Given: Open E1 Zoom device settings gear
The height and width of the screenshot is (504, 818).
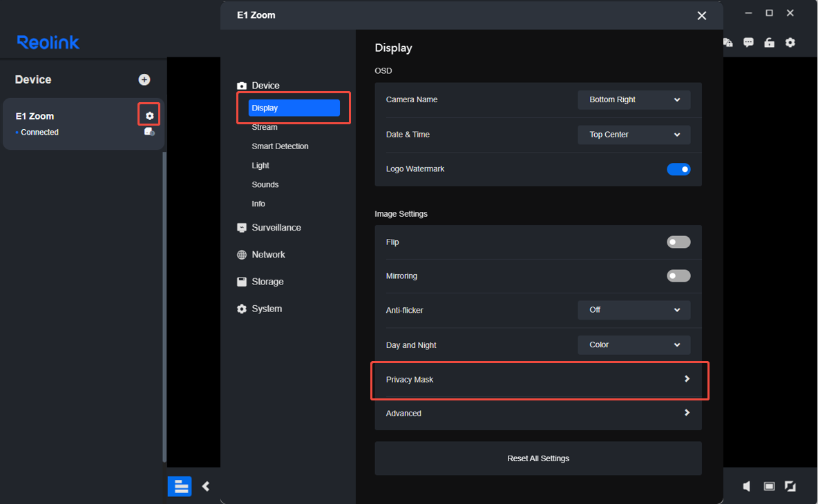Looking at the screenshot, I should 149,116.
